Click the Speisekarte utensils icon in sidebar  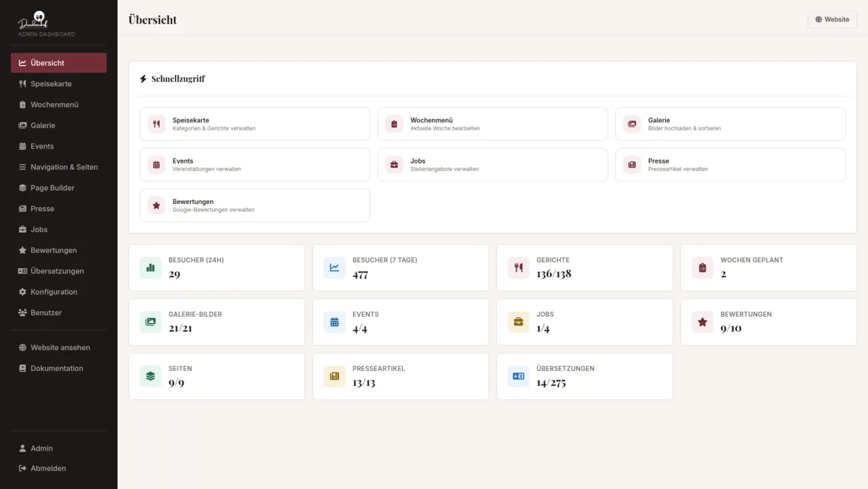tap(22, 84)
